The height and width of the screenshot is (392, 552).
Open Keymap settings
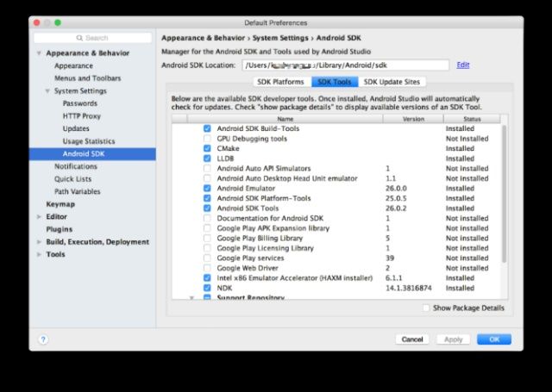coord(60,204)
